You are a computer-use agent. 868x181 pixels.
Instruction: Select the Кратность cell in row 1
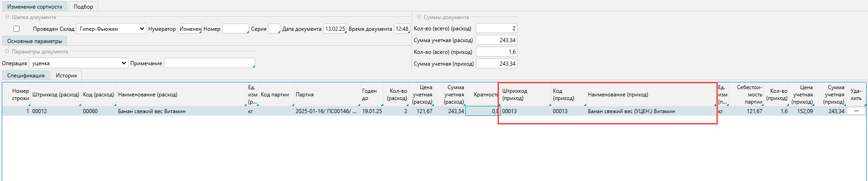482,111
